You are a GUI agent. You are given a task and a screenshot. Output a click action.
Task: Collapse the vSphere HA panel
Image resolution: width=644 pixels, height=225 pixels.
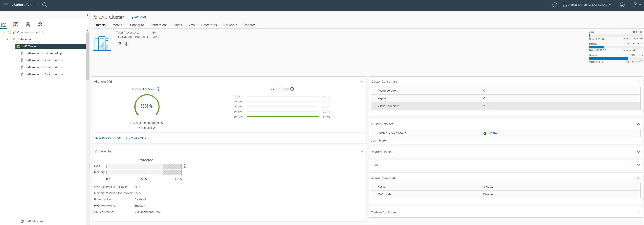[362, 152]
